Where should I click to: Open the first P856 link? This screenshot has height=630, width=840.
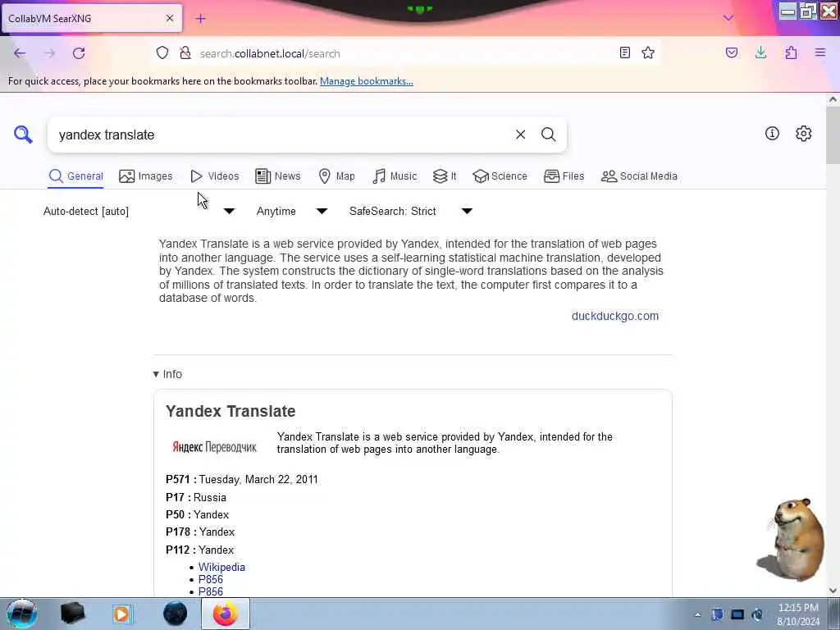pos(211,580)
